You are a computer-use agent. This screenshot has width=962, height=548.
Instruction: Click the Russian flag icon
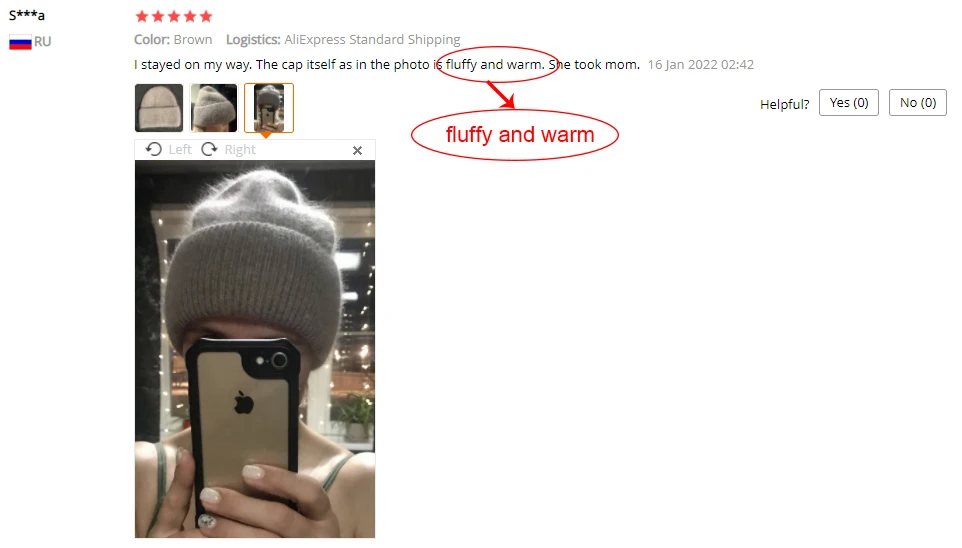click(x=20, y=42)
